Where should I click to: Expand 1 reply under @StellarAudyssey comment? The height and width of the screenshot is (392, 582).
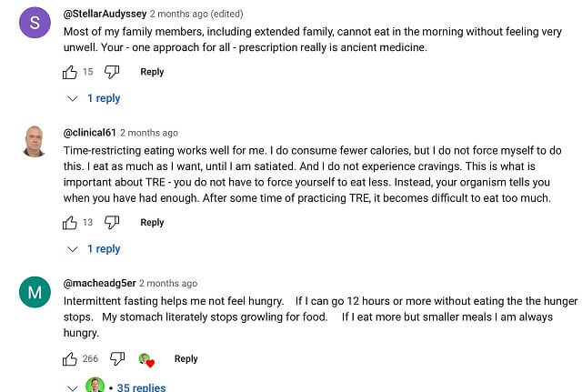point(94,98)
